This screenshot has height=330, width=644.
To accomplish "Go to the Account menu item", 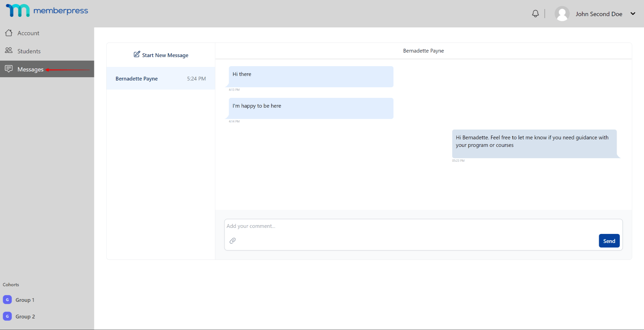I will pos(47,33).
